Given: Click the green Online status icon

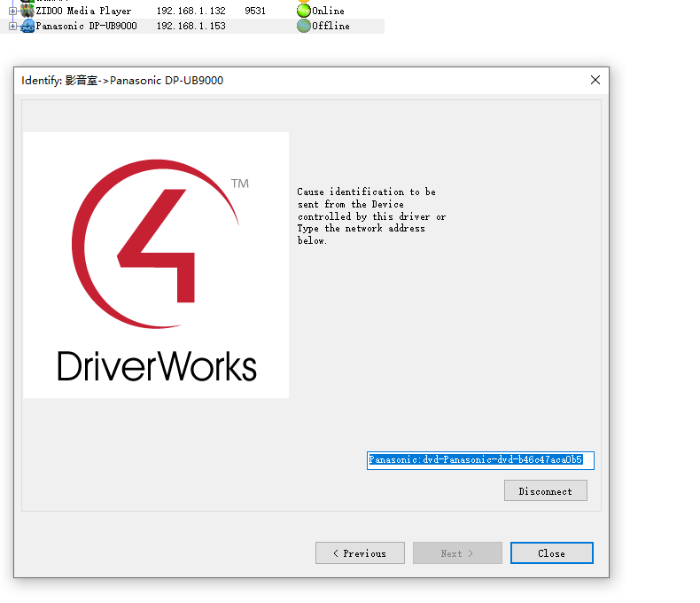Looking at the screenshot, I should pyautogui.click(x=304, y=11).
